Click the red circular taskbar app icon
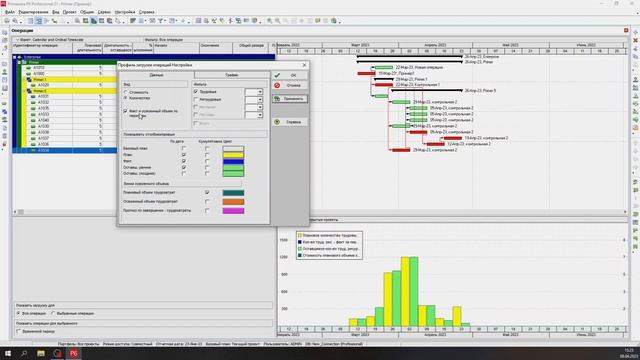Image resolution: width=640 pixels, height=360 pixels. 57,353
